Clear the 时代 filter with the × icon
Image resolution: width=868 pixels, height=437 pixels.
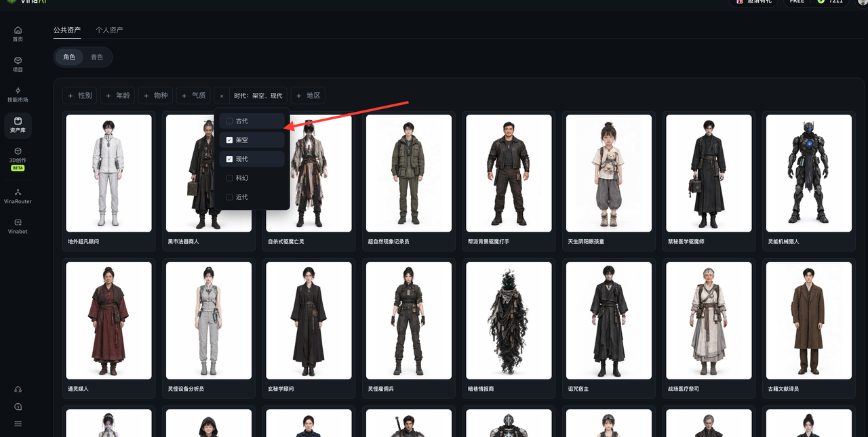pos(222,96)
